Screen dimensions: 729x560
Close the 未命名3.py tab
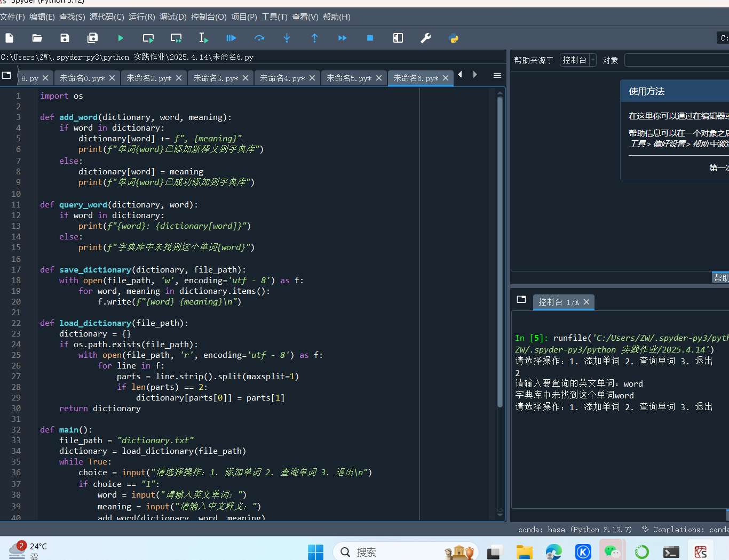[x=245, y=78]
